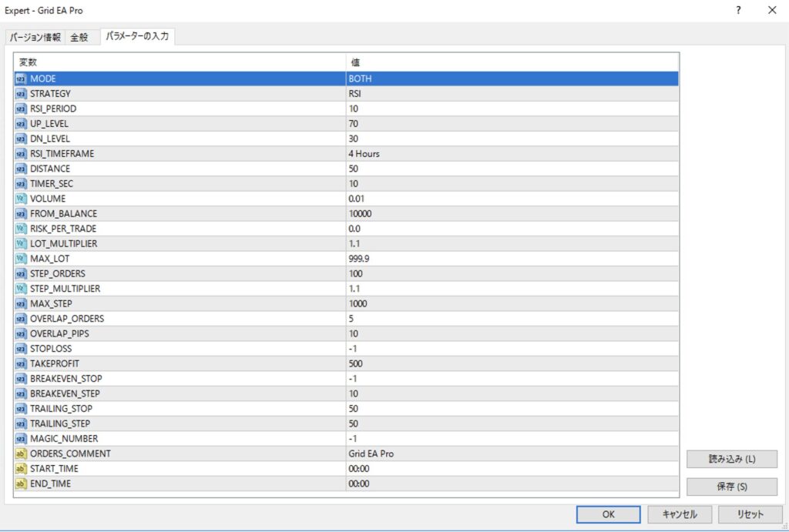This screenshot has width=789, height=532.
Task: Click the icon next to OVERLAP_PIPS
Action: click(21, 334)
